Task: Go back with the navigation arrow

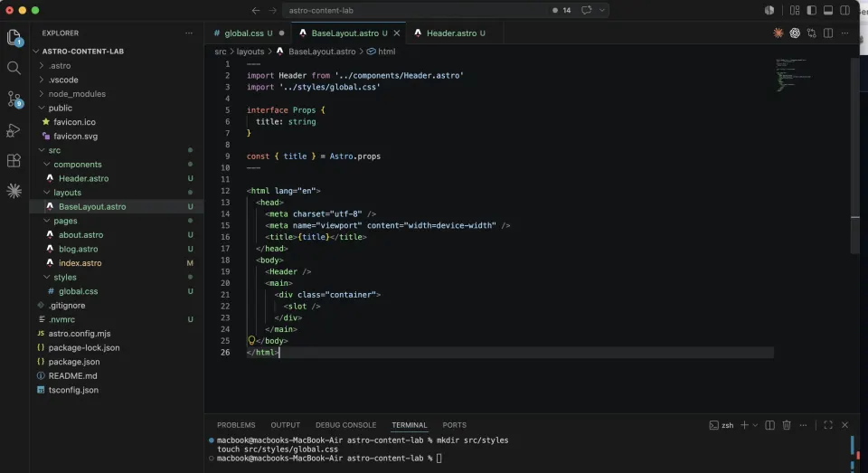Action: [x=255, y=11]
